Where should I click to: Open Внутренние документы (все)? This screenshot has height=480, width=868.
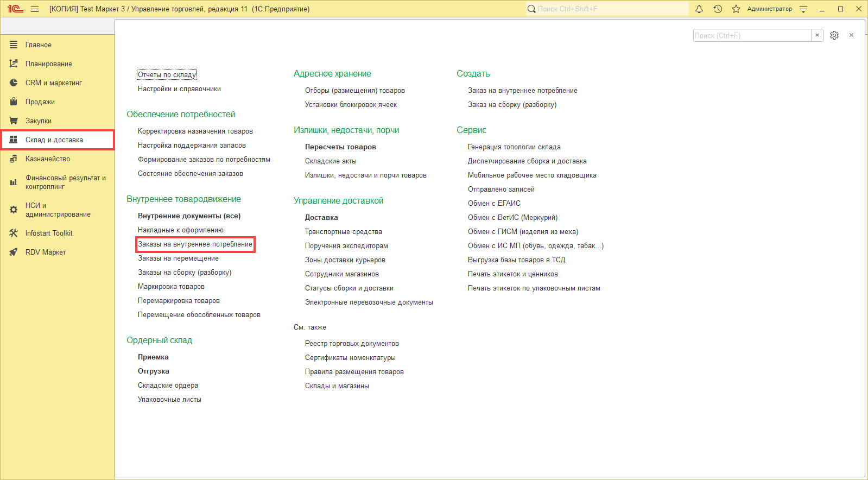click(189, 216)
